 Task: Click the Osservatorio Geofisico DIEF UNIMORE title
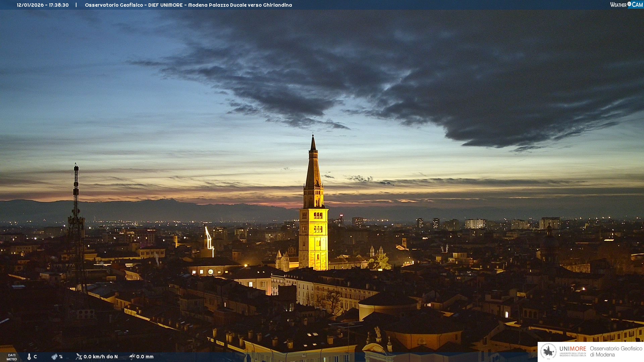point(188,5)
